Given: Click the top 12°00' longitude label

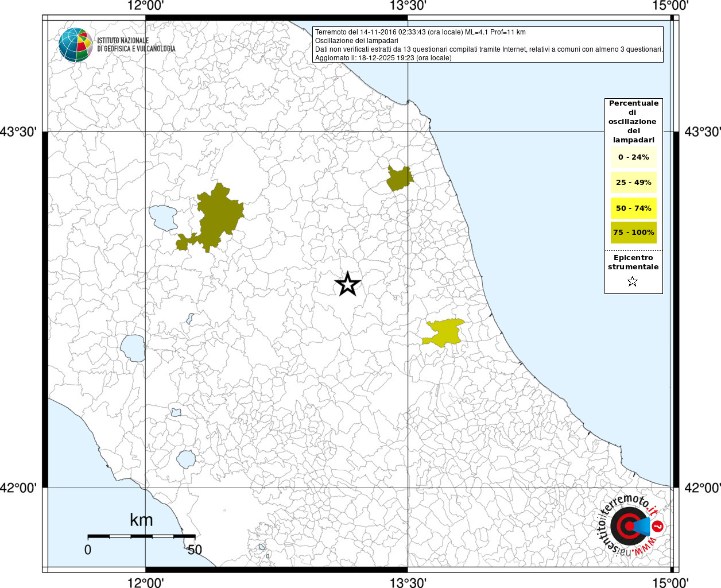Looking at the screenshot, I should pyautogui.click(x=146, y=6).
